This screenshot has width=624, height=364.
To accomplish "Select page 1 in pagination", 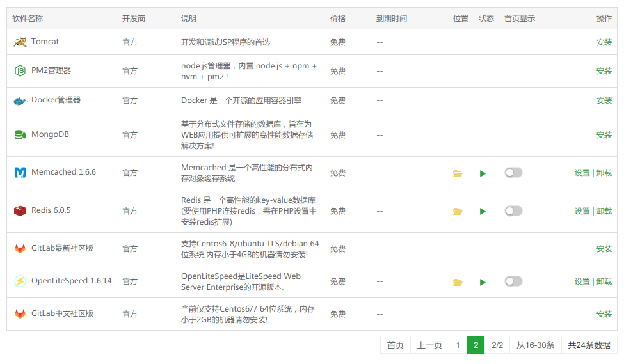I will click(458, 345).
